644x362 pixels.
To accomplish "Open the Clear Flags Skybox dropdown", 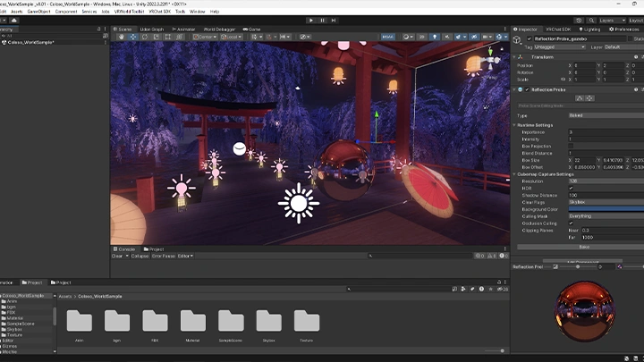I will click(x=606, y=202).
